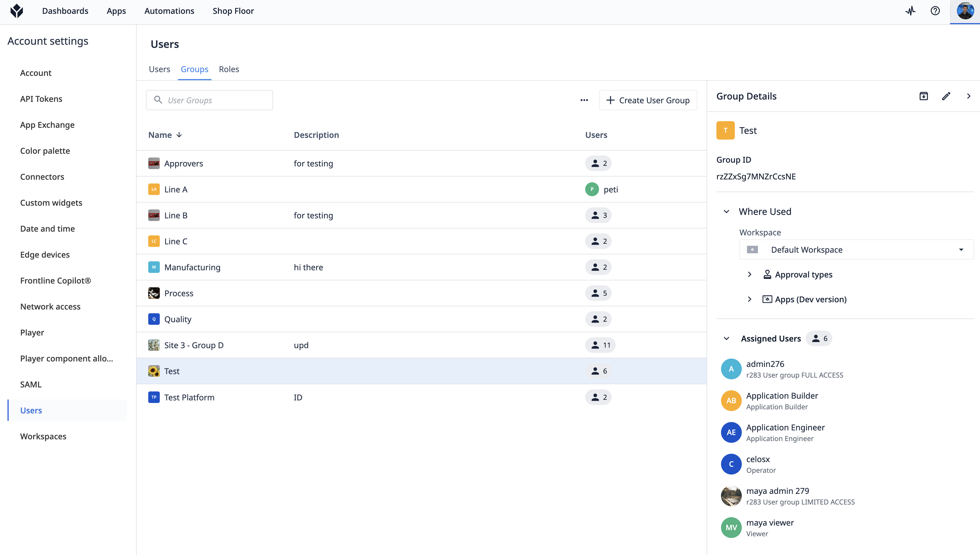Click Application Engineer's AE avatar
This screenshot has height=555, width=980.
[x=731, y=432]
